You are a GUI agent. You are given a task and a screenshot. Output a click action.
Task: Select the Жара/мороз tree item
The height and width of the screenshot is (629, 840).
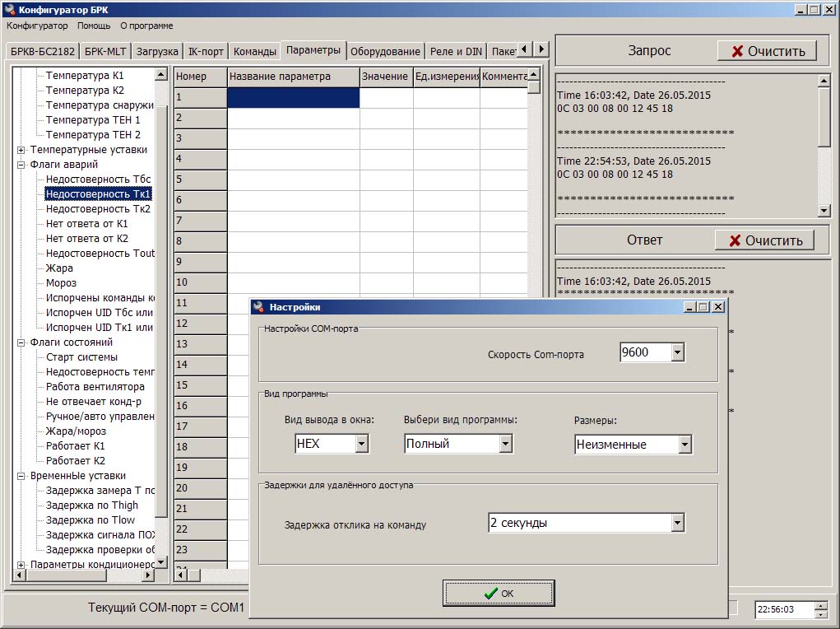(x=76, y=431)
